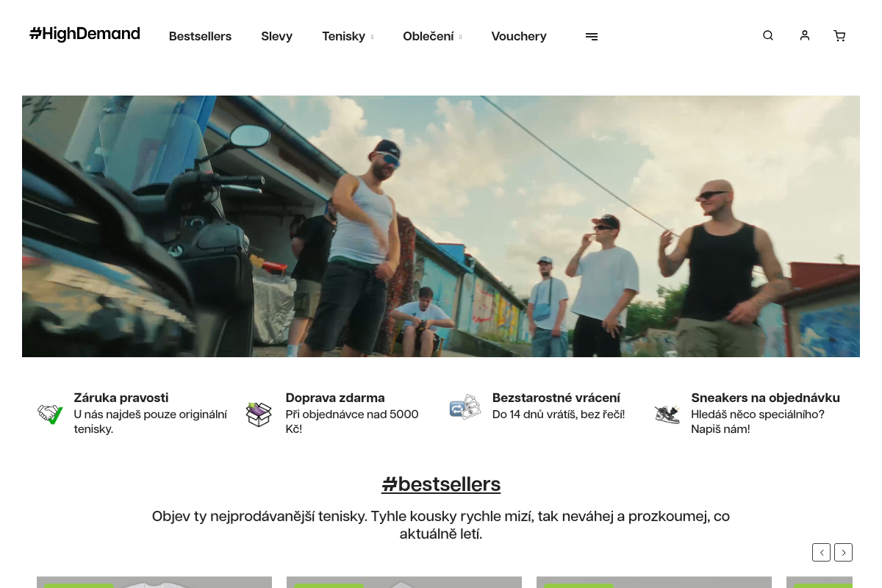882x588 pixels.
Task: Click the hero video banner
Action: [441, 226]
